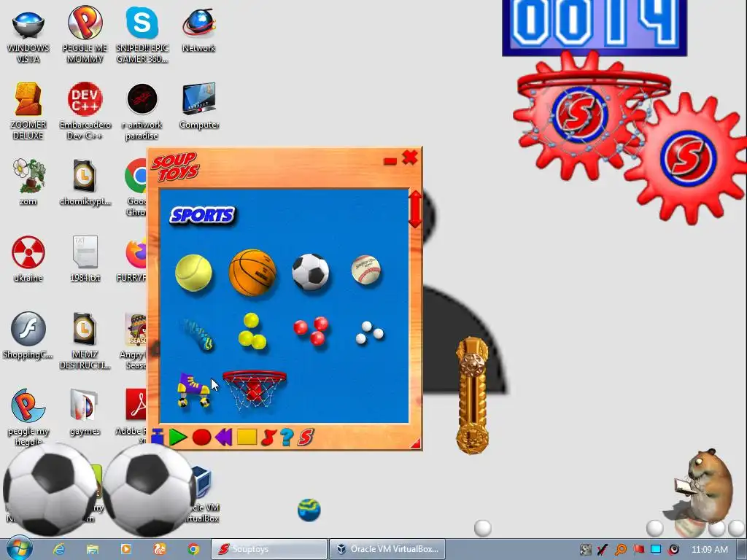
Task: Click the small globe ball on desktop
Action: 309,510
